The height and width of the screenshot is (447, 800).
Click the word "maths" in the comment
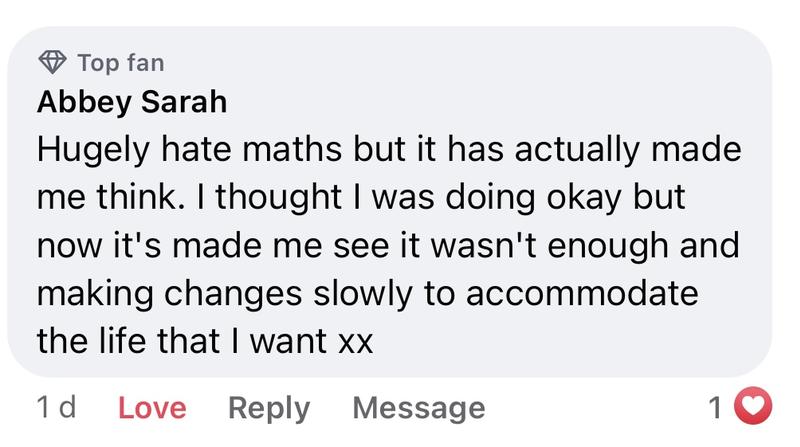280,150
